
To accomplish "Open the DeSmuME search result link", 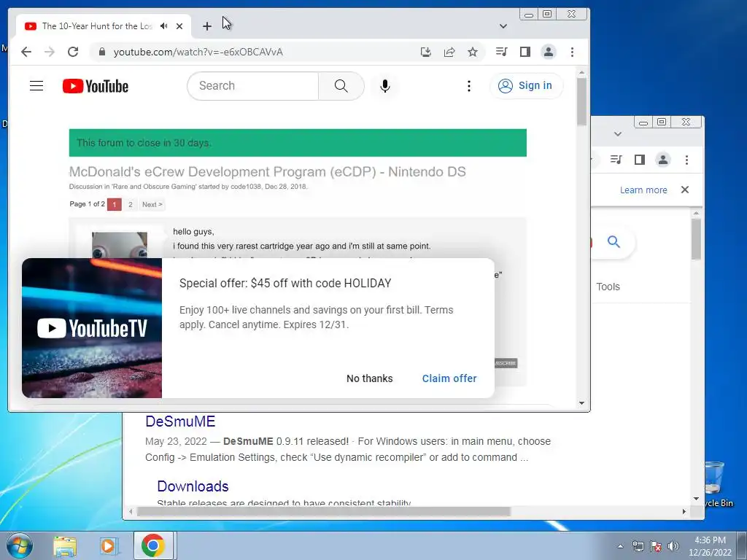I will click(x=180, y=421).
